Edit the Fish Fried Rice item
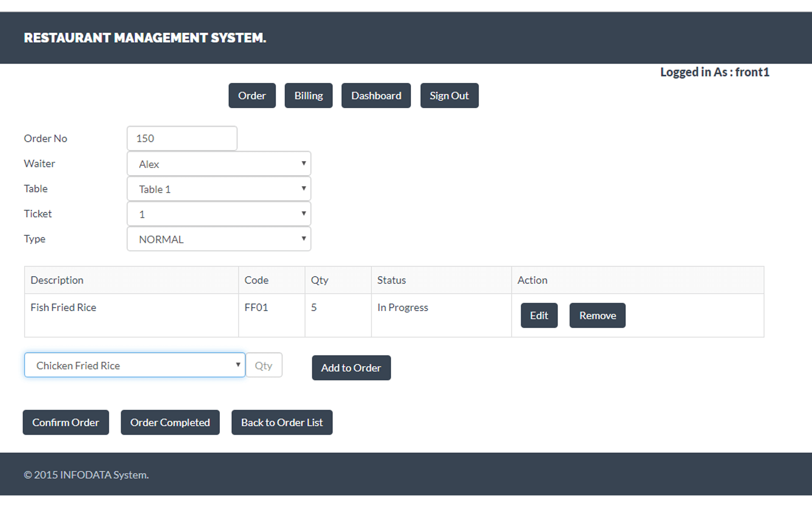Viewport: 812px width, 506px height. (539, 315)
